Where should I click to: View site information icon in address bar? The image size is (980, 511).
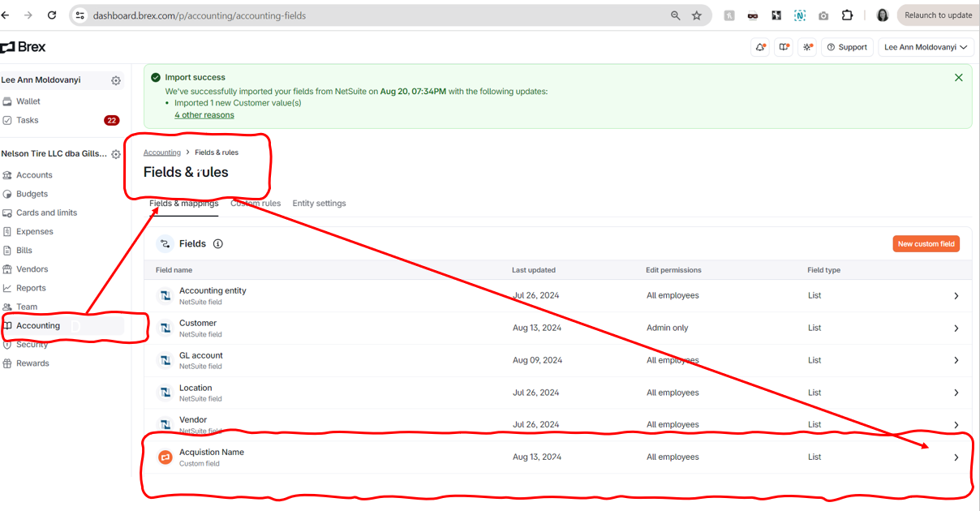(80, 15)
